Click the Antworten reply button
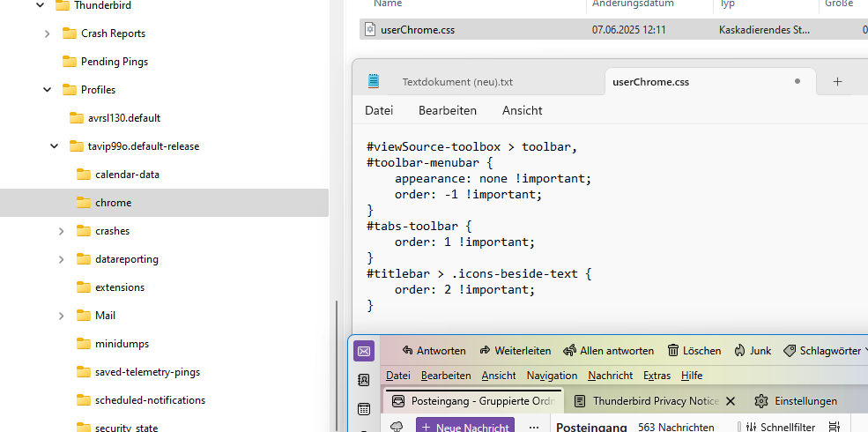Image resolution: width=868 pixels, height=432 pixels. [434, 351]
